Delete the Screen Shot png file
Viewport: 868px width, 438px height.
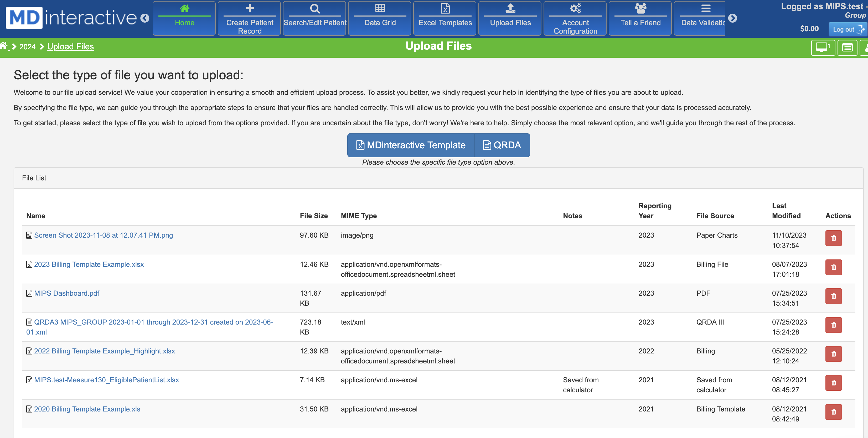[833, 238]
